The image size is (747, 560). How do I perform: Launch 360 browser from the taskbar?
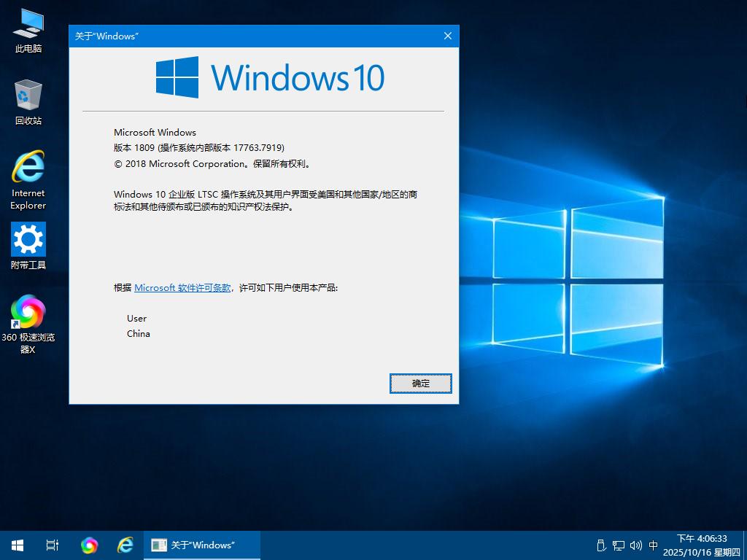pos(89,545)
